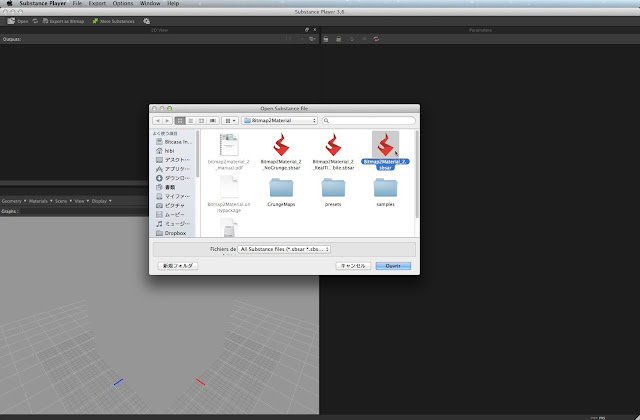
Task: Expand the Scene dropdown in 3D view
Action: coord(63,201)
